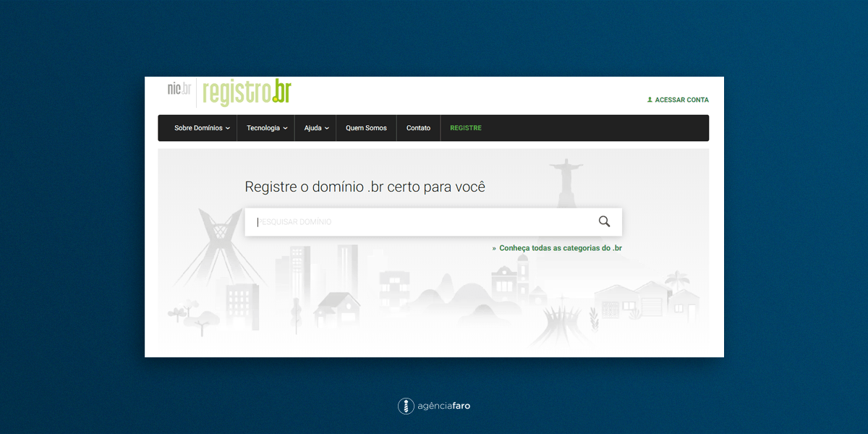Open the Contato page

point(418,128)
